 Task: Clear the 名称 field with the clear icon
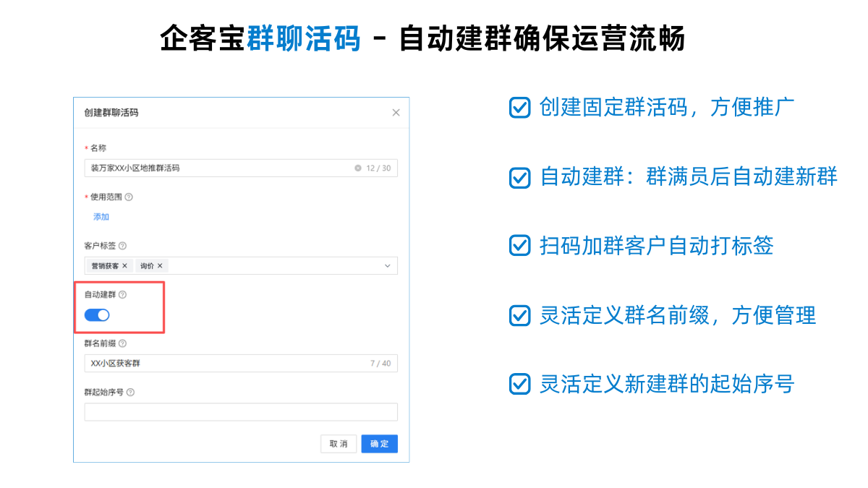click(x=357, y=168)
